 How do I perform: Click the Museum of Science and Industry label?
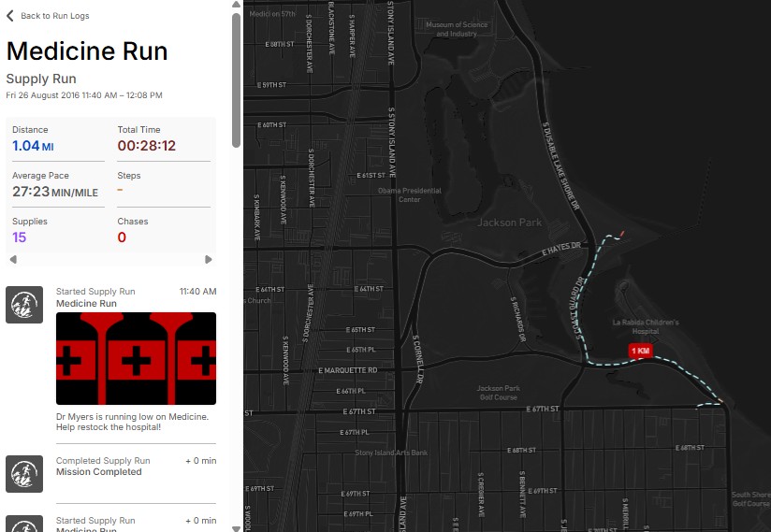(457, 29)
